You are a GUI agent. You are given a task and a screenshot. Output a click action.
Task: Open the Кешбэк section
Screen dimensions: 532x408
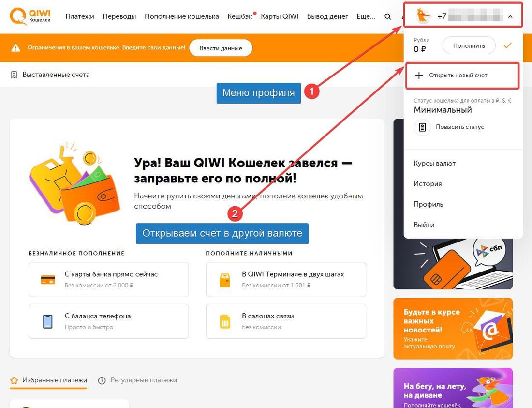point(240,16)
